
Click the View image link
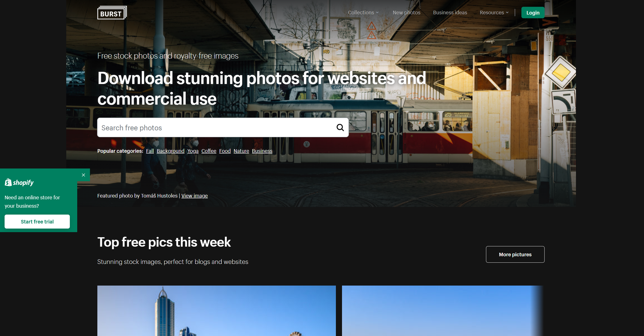click(x=194, y=196)
